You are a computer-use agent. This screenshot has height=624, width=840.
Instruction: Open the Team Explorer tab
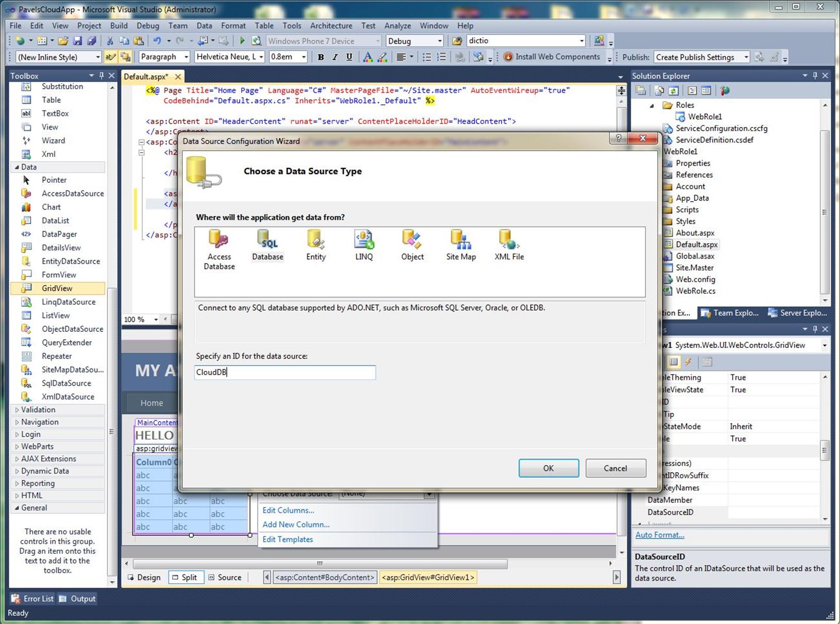tap(731, 313)
